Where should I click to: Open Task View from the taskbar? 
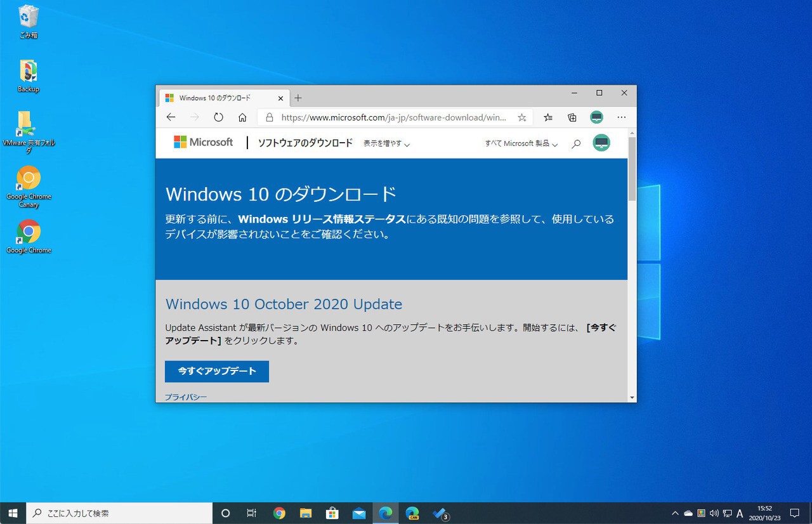pyautogui.click(x=252, y=513)
